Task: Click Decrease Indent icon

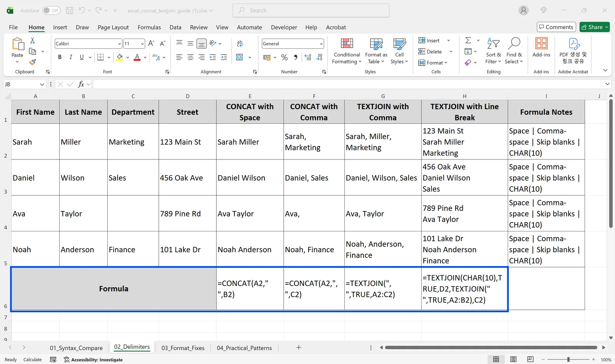Action: [213, 57]
